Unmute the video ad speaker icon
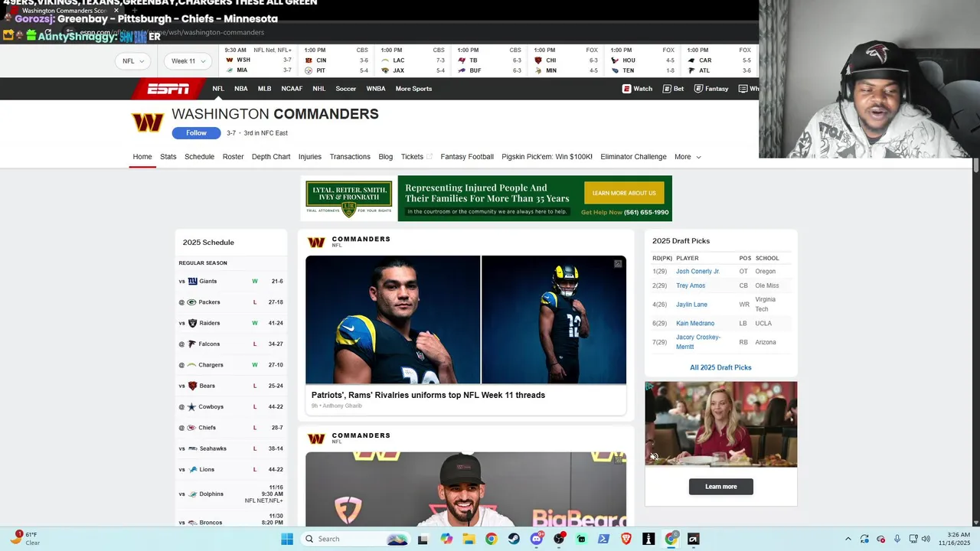The image size is (980, 551). tap(654, 457)
